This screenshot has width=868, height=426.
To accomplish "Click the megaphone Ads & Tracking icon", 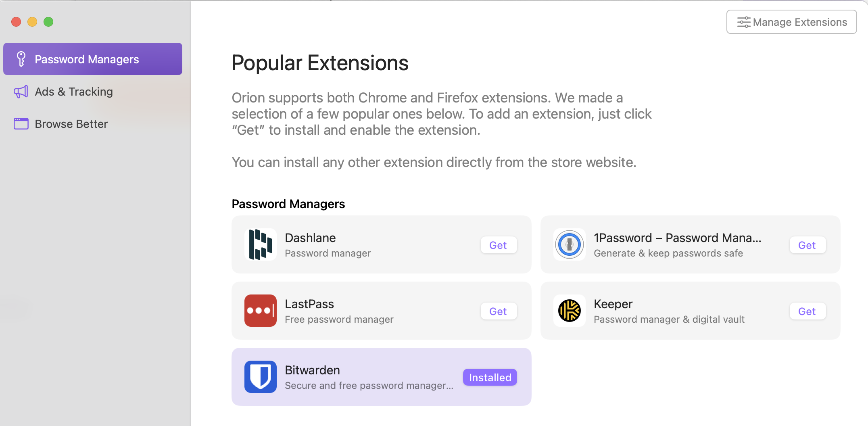I will (21, 92).
